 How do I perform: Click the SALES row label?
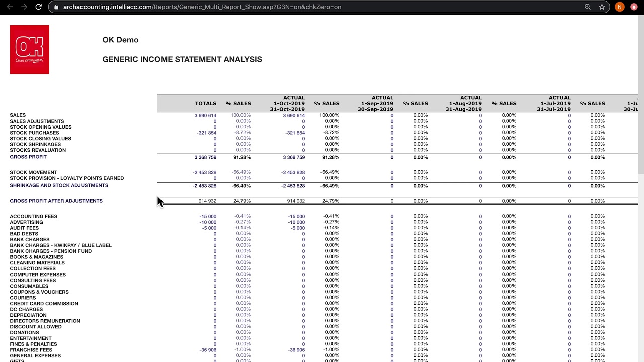pyautogui.click(x=18, y=115)
